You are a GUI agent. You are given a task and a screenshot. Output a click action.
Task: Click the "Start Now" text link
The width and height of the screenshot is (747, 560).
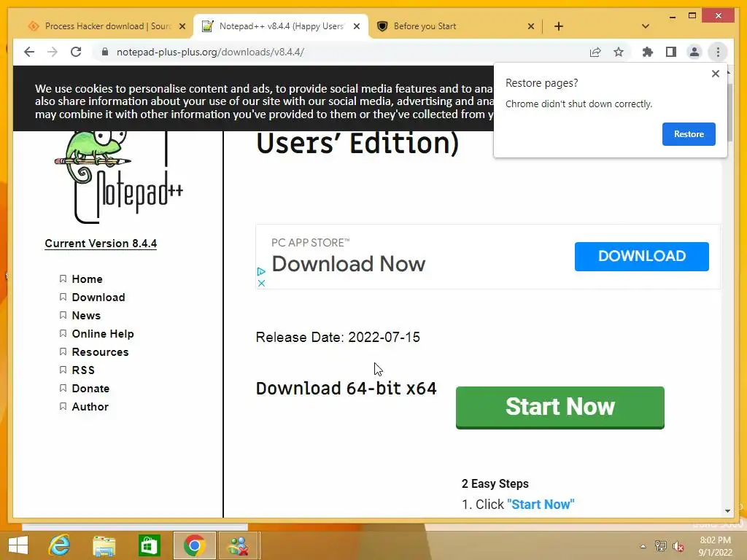[541, 505]
